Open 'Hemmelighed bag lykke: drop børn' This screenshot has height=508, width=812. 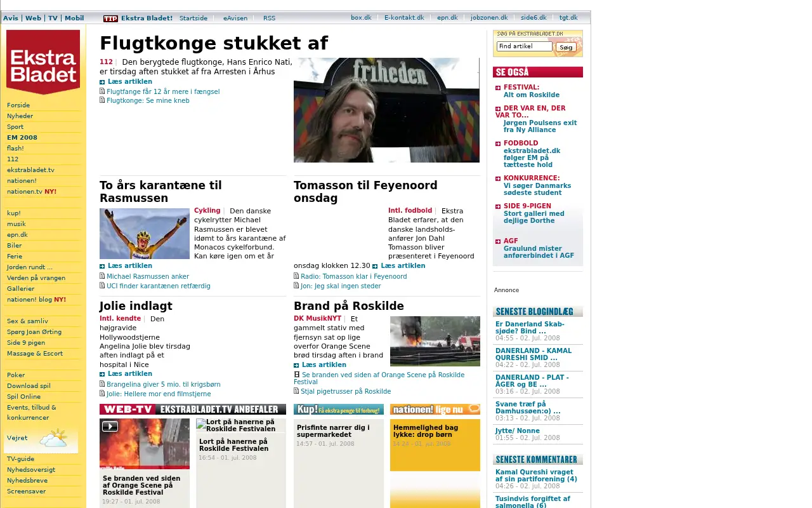pyautogui.click(x=426, y=431)
